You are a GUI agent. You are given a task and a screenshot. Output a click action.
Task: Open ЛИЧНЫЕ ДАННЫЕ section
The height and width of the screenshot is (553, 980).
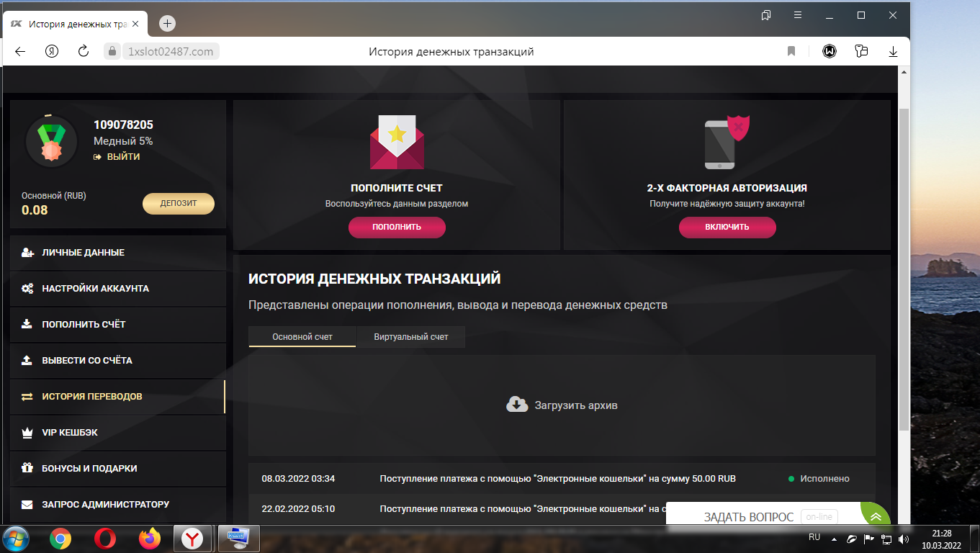(118, 253)
